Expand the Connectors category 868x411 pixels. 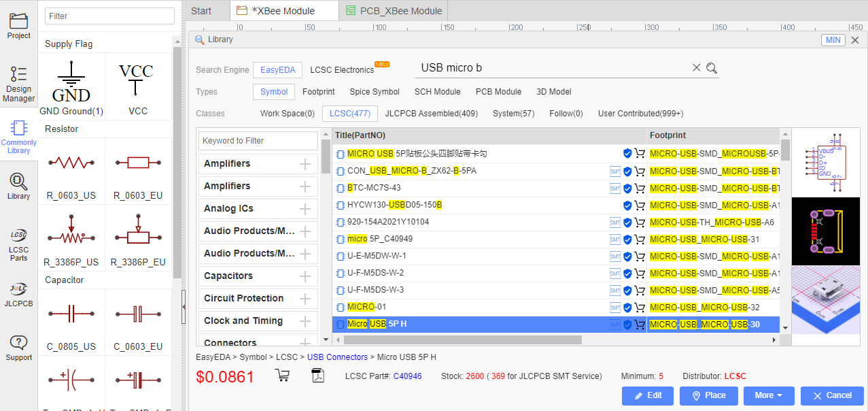pyautogui.click(x=305, y=342)
